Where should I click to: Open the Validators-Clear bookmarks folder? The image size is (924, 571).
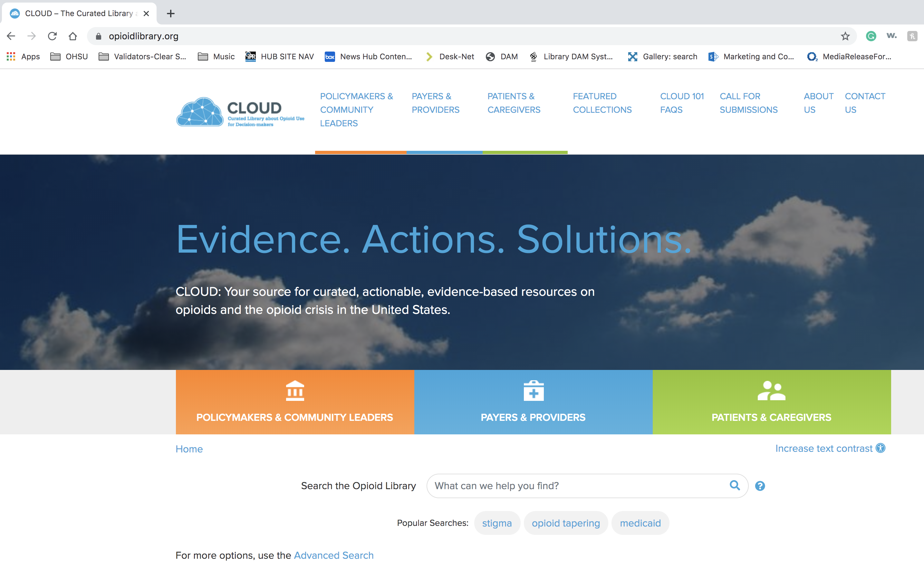point(142,57)
